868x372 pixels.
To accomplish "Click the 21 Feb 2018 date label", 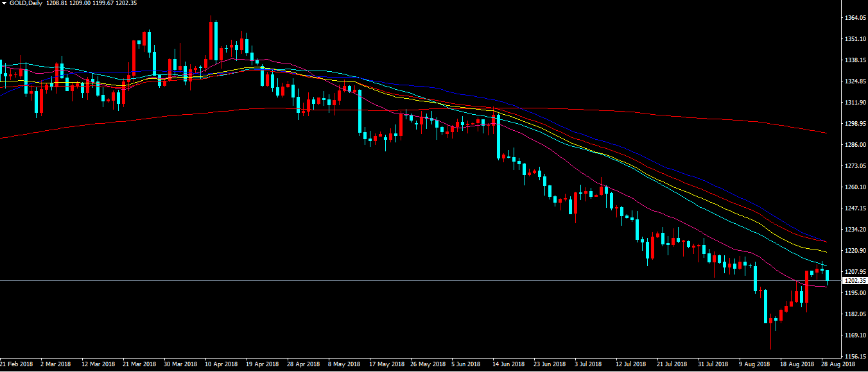I will coord(17,364).
